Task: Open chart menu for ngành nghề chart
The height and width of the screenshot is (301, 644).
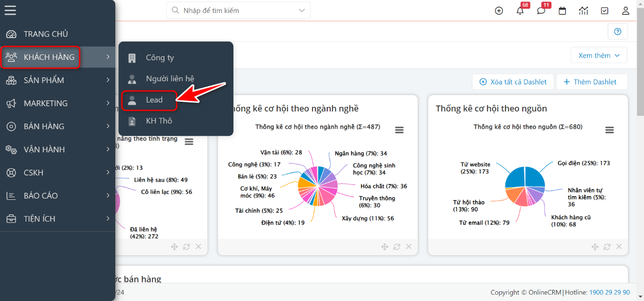Action: tap(399, 130)
